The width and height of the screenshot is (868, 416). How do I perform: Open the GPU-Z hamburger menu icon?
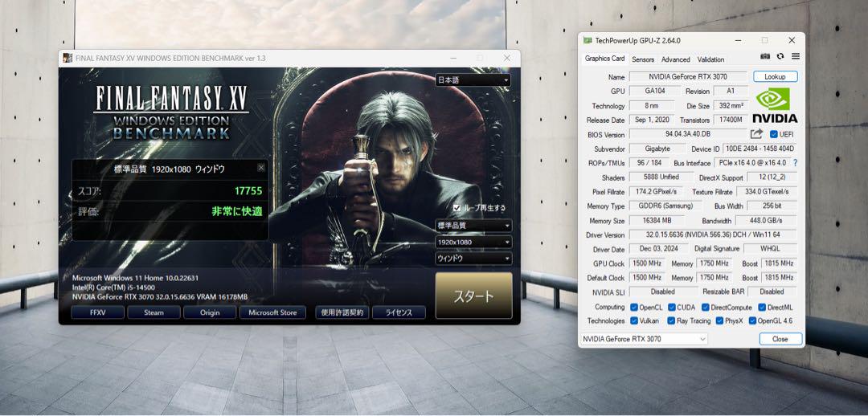tap(796, 56)
